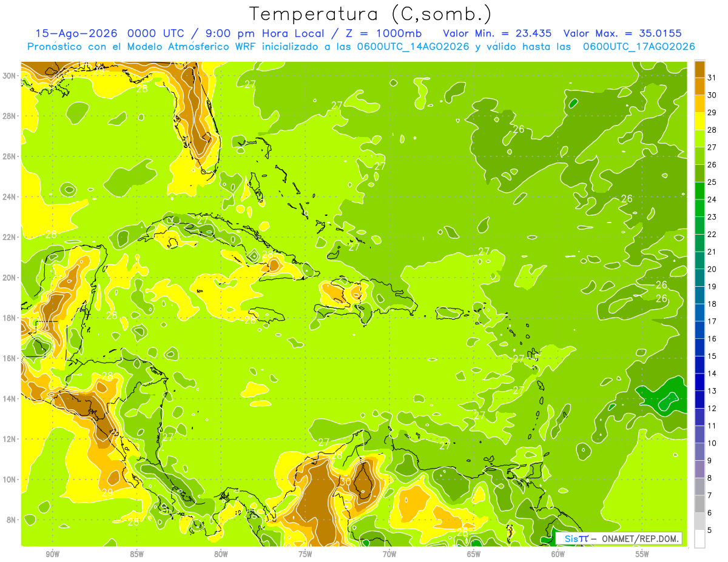Click legend value 9 on color bar
The height and width of the screenshot is (562, 728).
(710, 461)
